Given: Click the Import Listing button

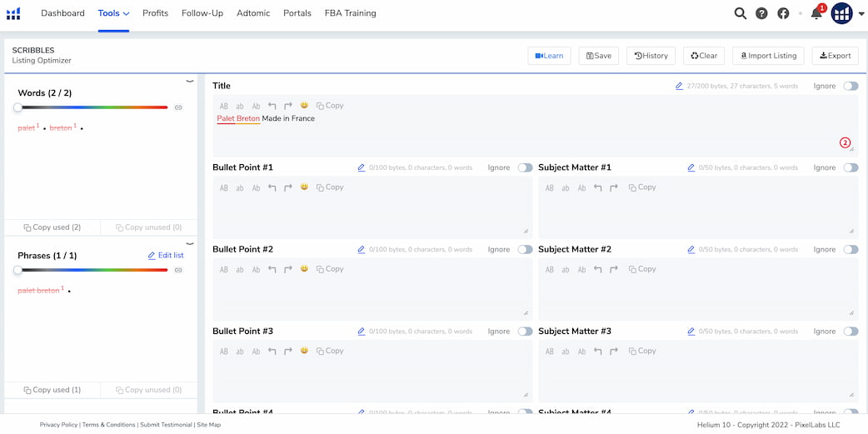Looking at the screenshot, I should [x=768, y=55].
